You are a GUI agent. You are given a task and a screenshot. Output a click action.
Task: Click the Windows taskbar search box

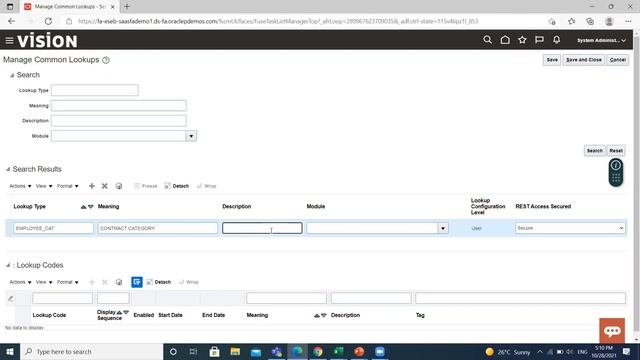click(x=92, y=351)
